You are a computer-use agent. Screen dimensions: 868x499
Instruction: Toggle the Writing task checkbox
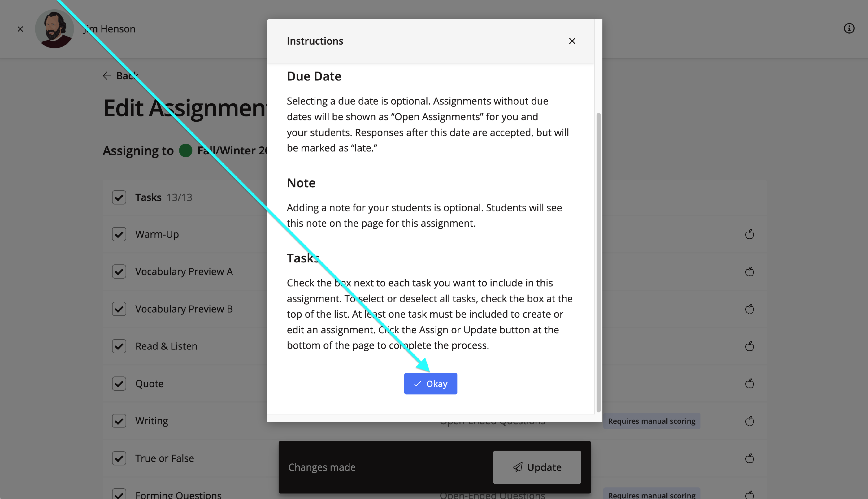pos(119,421)
